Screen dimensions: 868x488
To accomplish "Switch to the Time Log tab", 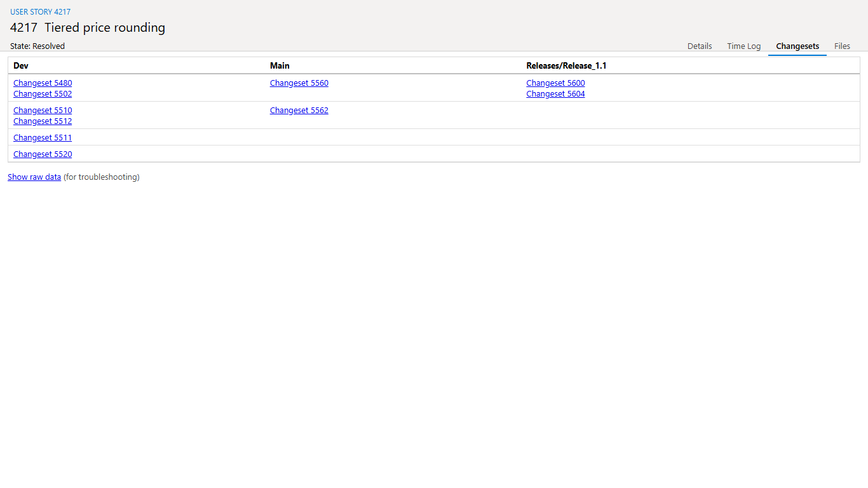I will (744, 46).
